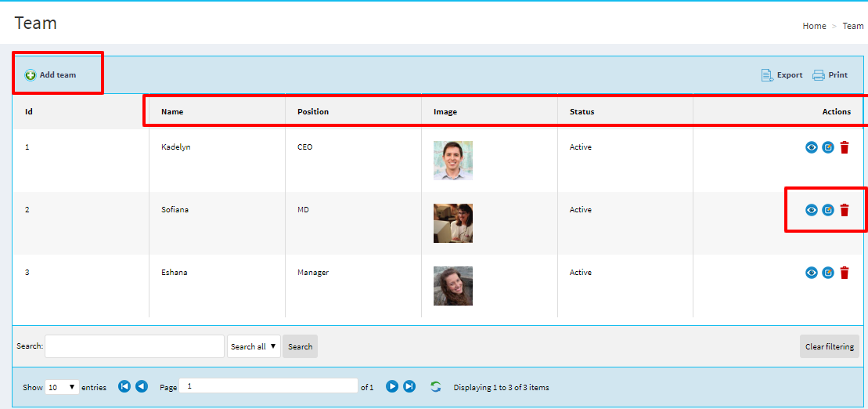Screen dimensions: 868x409
Task: Edit Kadelyn's record via pencil icon
Action: pos(828,147)
